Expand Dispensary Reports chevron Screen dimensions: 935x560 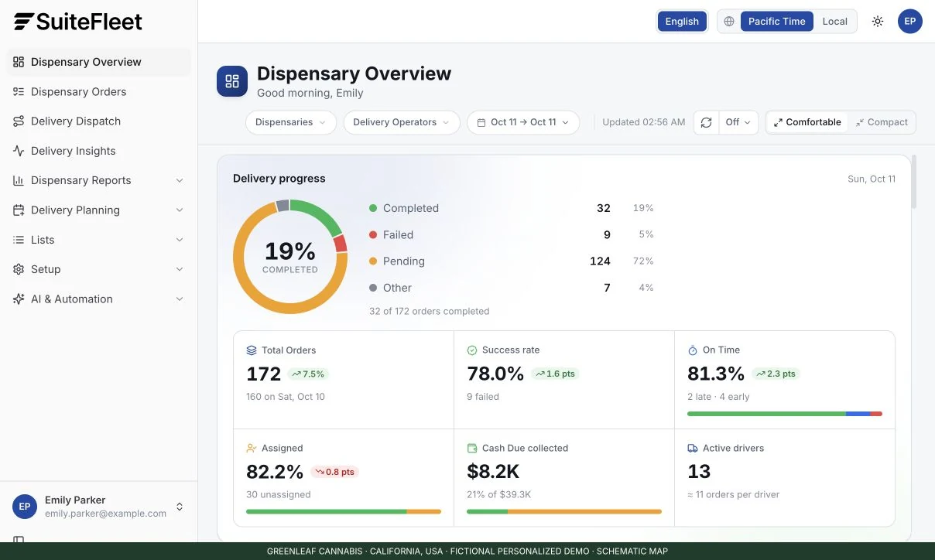[180, 180]
